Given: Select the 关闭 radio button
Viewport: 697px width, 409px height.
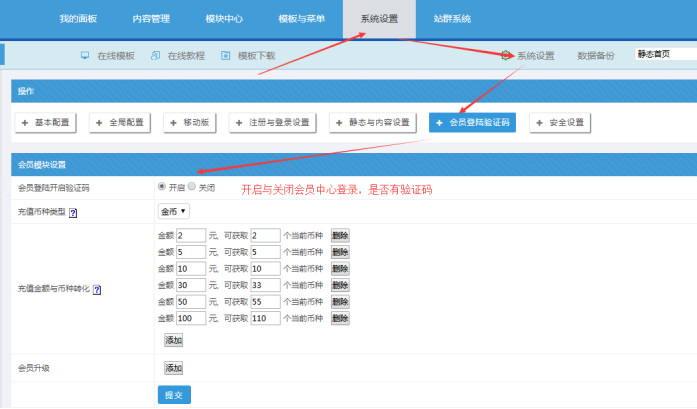Looking at the screenshot, I should [193, 186].
